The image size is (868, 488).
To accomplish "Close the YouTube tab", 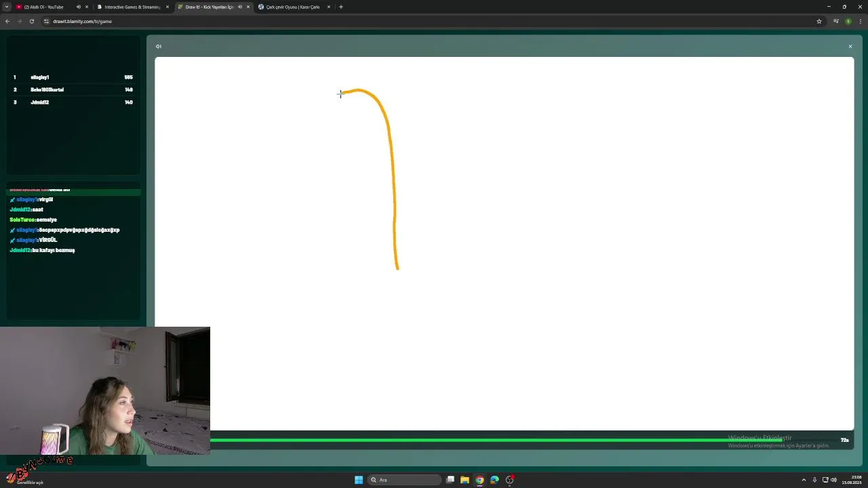I will point(87,7).
